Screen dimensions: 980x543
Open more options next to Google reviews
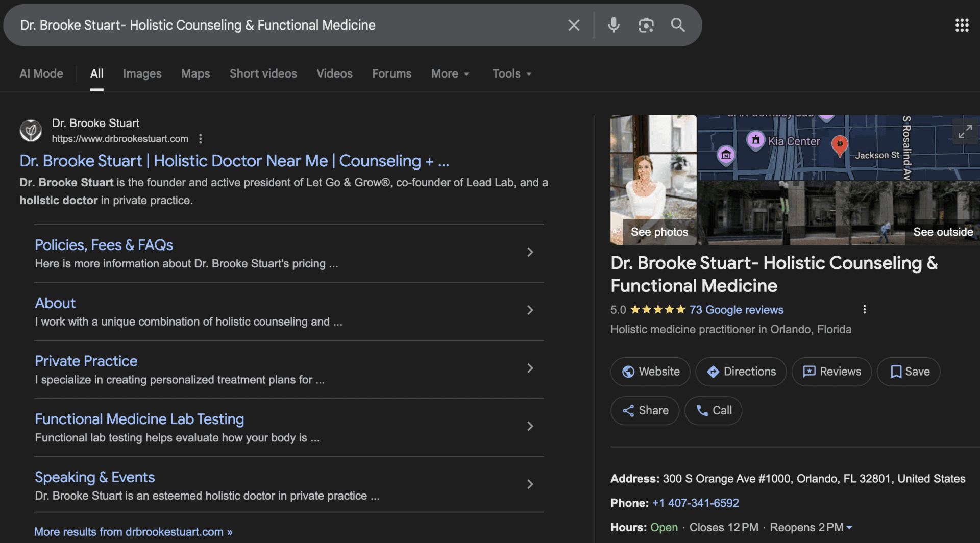point(864,309)
